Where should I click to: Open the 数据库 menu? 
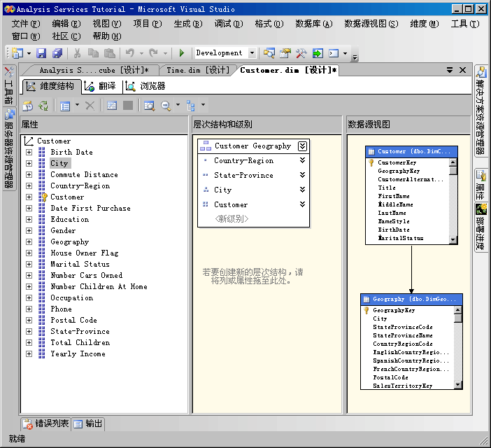[312, 23]
